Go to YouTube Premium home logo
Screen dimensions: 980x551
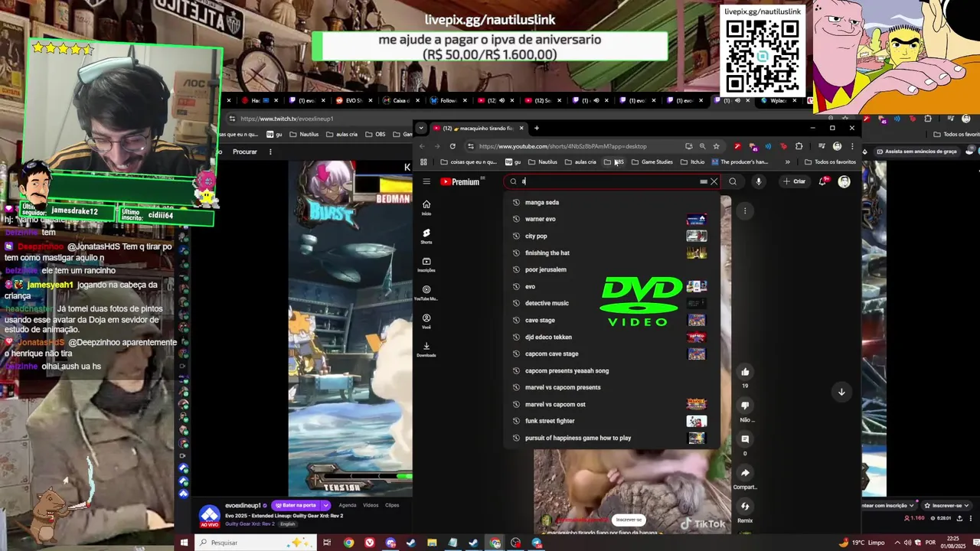pyautogui.click(x=459, y=182)
